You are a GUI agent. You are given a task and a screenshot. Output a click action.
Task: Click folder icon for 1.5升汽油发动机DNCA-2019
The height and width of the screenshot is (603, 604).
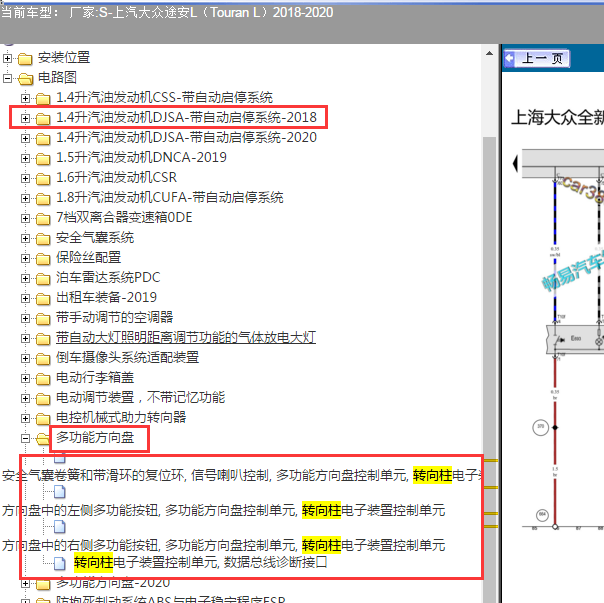coord(43,159)
